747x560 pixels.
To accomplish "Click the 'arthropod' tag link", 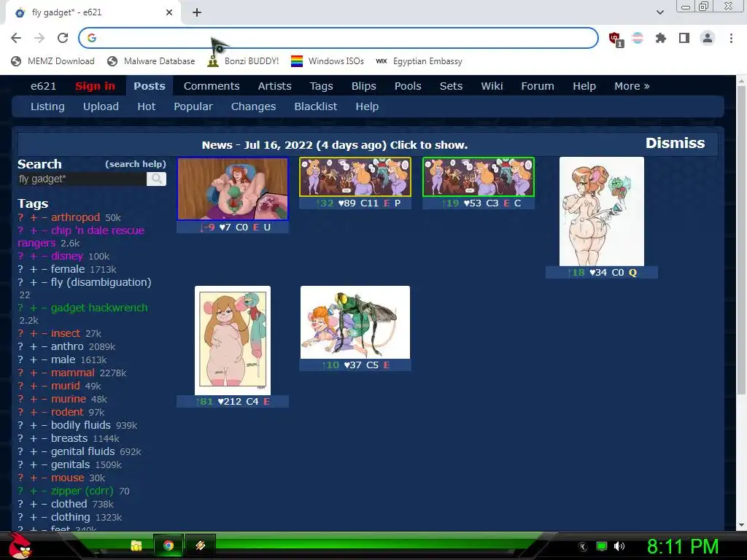I will pyautogui.click(x=75, y=217).
